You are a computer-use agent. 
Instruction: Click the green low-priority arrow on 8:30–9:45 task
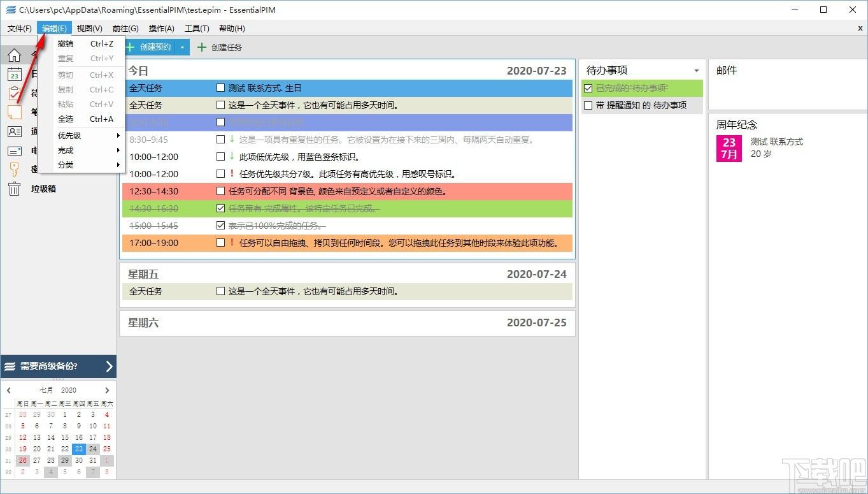point(232,139)
